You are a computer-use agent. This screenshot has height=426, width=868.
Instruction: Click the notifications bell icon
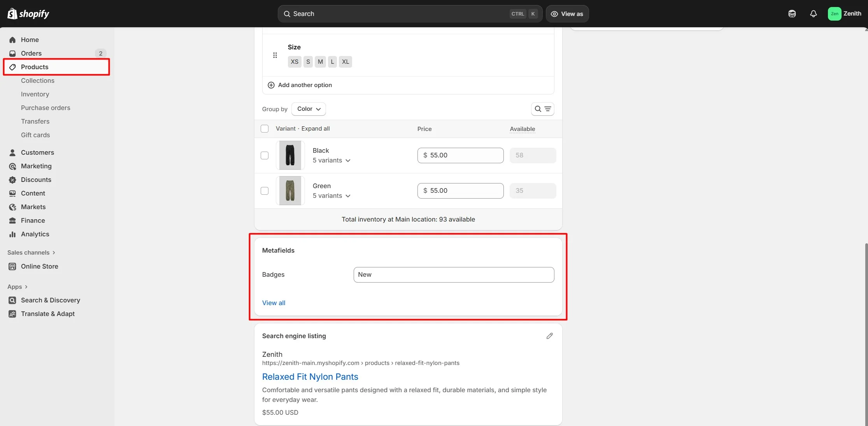(x=813, y=14)
